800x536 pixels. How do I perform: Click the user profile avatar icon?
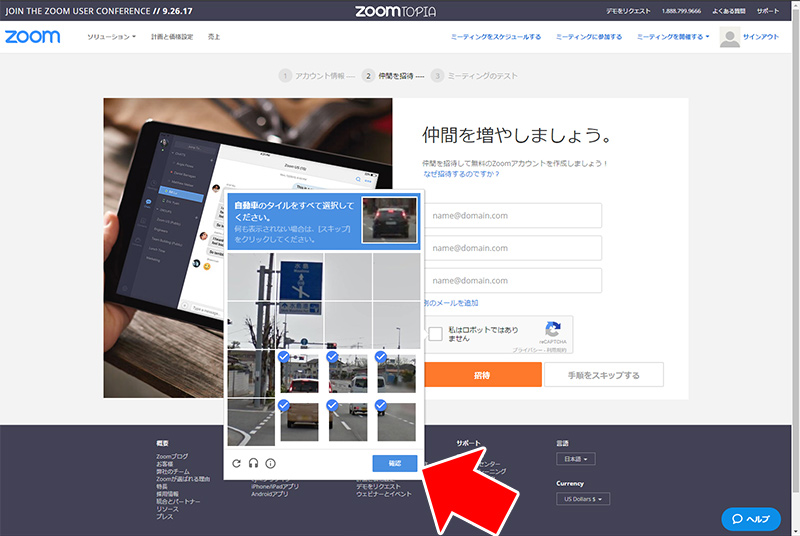(730, 37)
